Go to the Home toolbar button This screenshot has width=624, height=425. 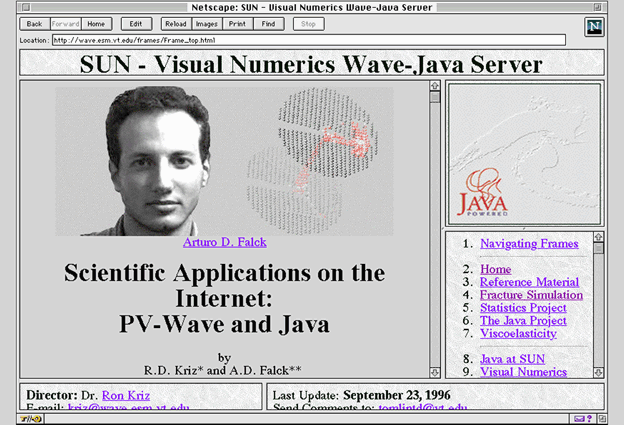pyautogui.click(x=96, y=24)
